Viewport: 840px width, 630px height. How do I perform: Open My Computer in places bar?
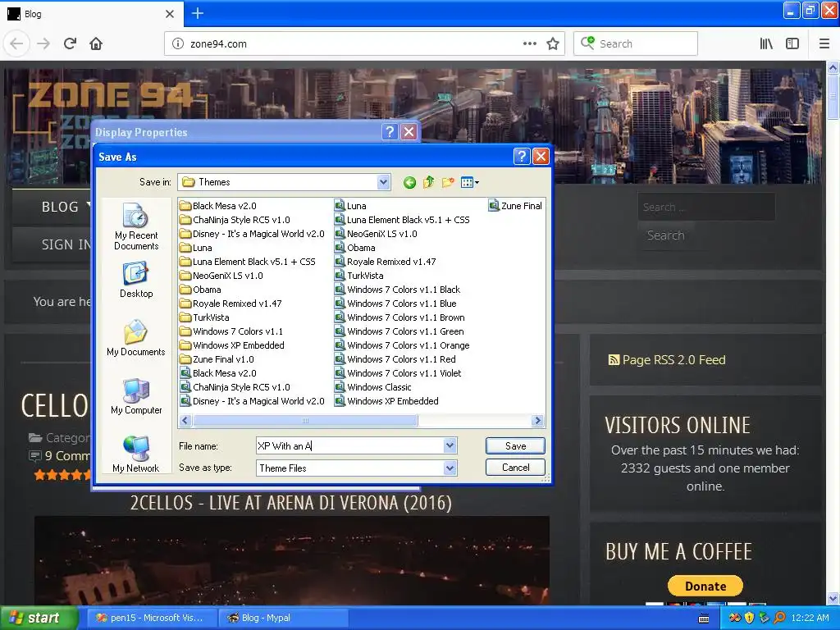(136, 396)
